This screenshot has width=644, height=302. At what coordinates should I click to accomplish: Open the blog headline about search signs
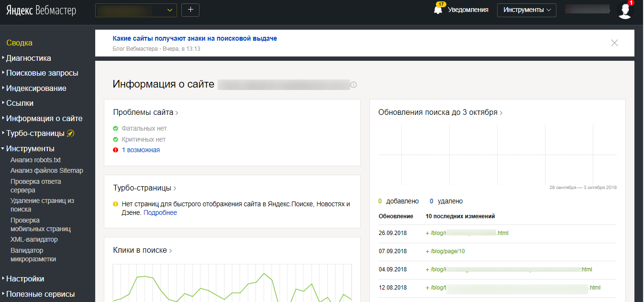click(x=195, y=38)
